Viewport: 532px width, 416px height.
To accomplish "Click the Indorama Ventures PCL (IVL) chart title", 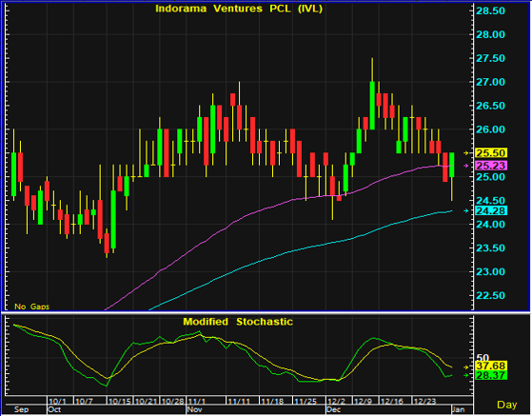I will point(239,9).
